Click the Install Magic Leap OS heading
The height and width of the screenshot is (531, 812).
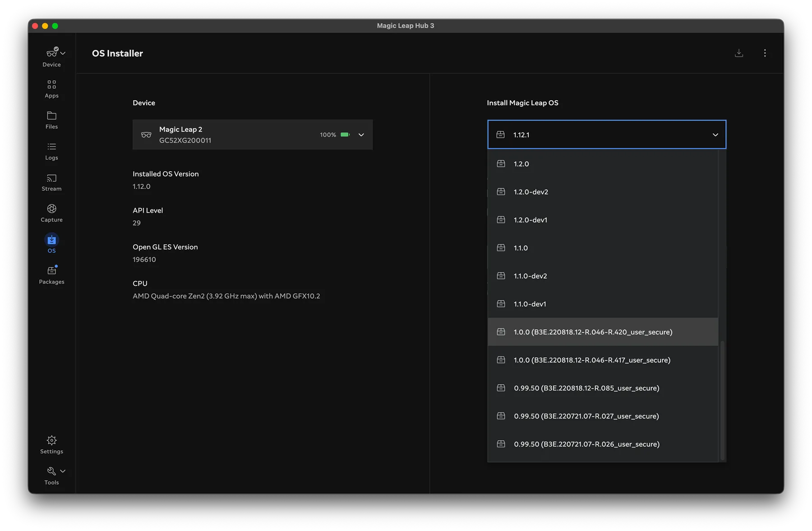click(522, 103)
